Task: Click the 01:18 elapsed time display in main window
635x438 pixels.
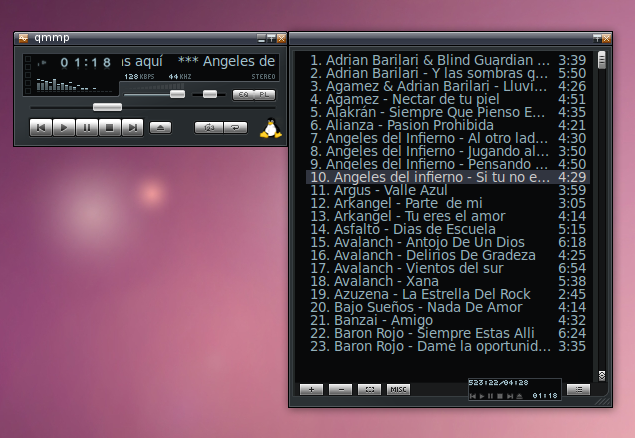Action: pyautogui.click(x=85, y=63)
